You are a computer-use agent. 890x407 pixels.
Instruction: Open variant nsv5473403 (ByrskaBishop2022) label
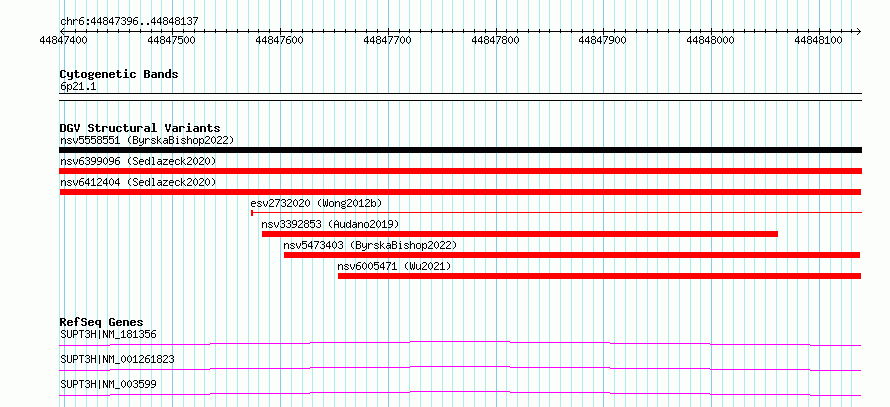pyautogui.click(x=370, y=245)
